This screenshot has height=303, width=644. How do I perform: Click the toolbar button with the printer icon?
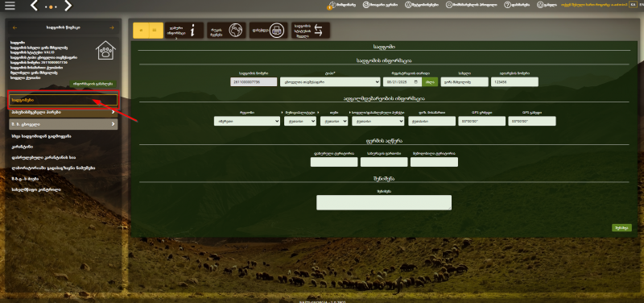(269, 31)
